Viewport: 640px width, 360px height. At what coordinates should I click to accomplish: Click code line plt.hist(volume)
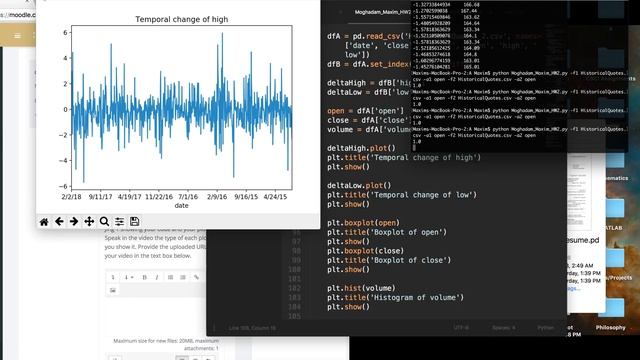click(361, 288)
